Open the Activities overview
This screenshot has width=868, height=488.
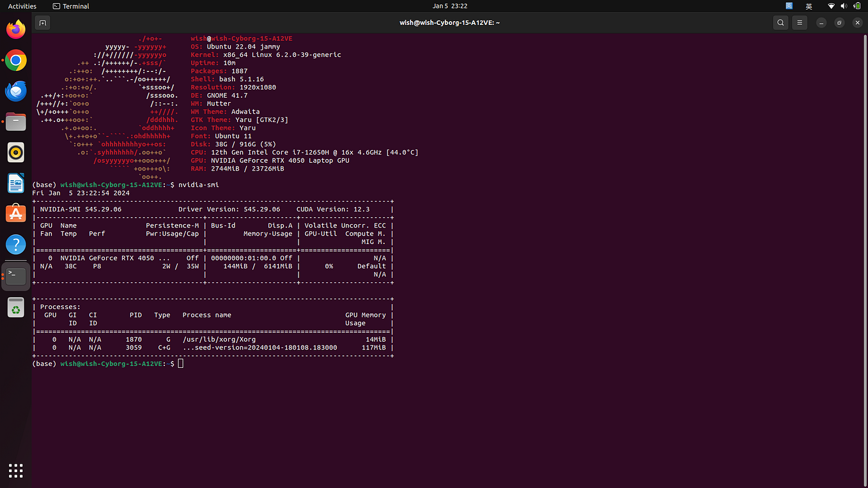(x=21, y=6)
